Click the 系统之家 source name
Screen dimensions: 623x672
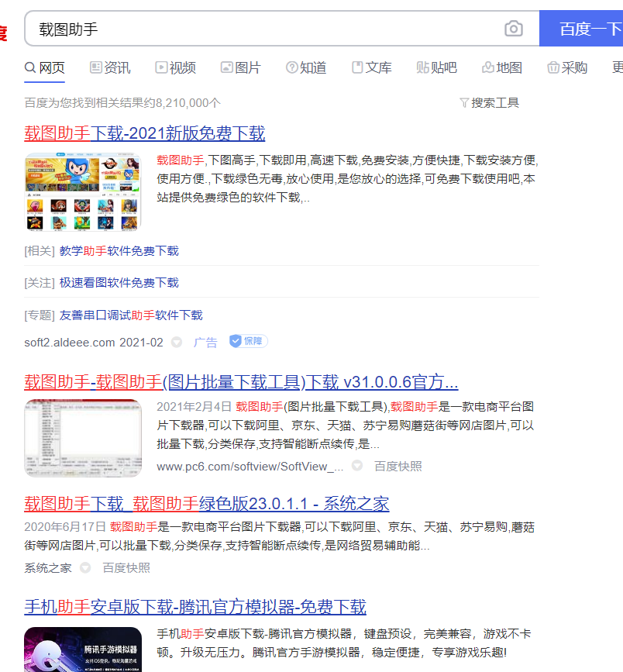click(x=48, y=568)
